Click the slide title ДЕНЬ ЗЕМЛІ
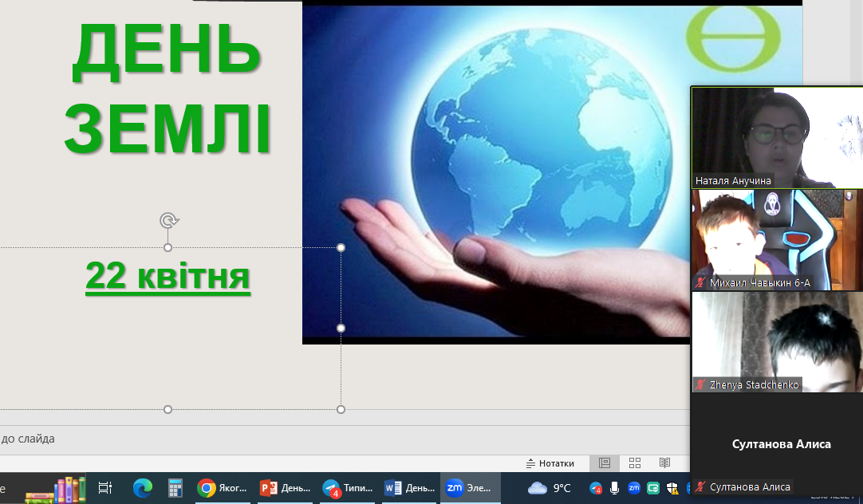The width and height of the screenshot is (863, 504). 167,89
